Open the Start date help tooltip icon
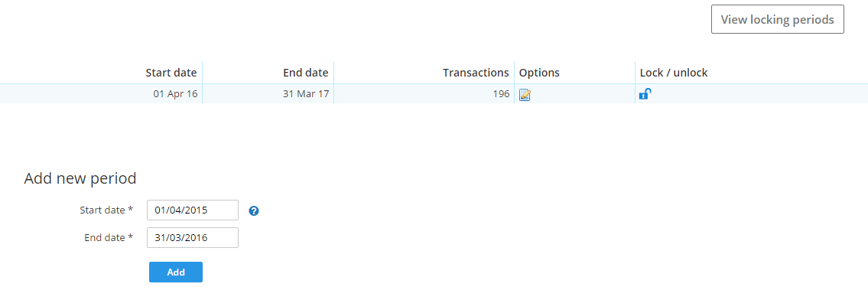 254,210
